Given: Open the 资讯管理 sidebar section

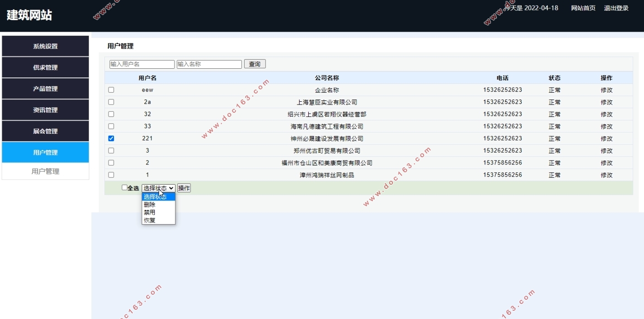Looking at the screenshot, I should (45, 110).
